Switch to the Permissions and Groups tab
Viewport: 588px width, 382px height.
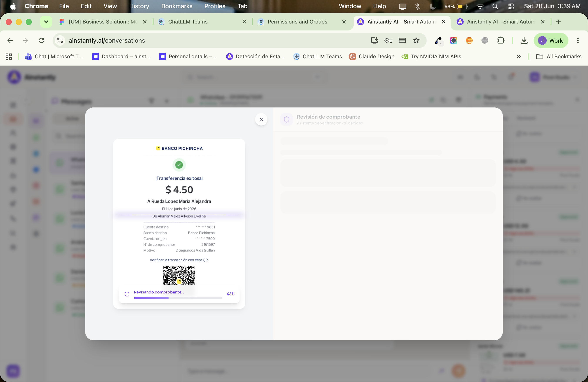coord(302,22)
